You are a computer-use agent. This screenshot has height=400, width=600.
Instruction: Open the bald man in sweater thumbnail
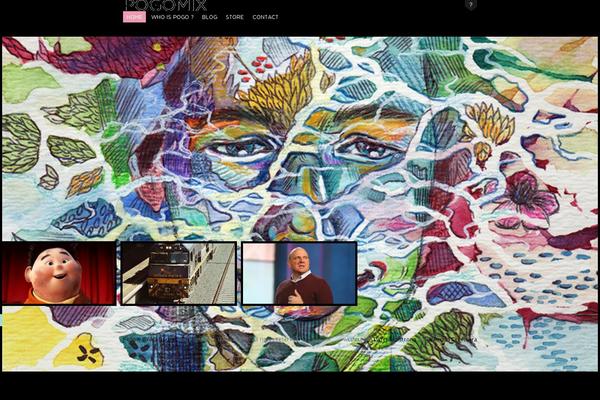(x=300, y=273)
